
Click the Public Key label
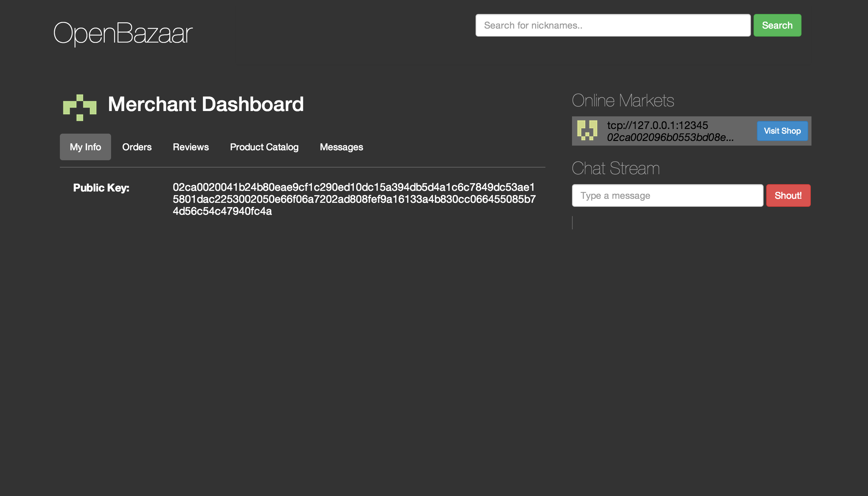pos(101,188)
